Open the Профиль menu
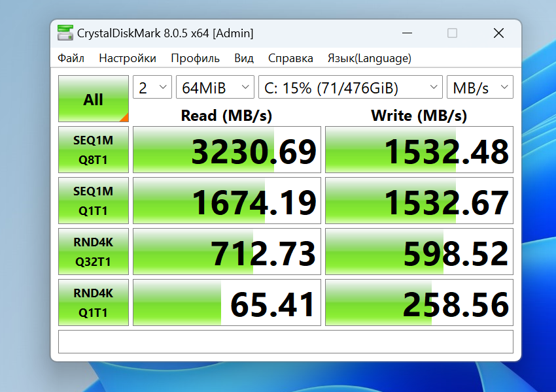This screenshot has height=392, width=556. [196, 58]
